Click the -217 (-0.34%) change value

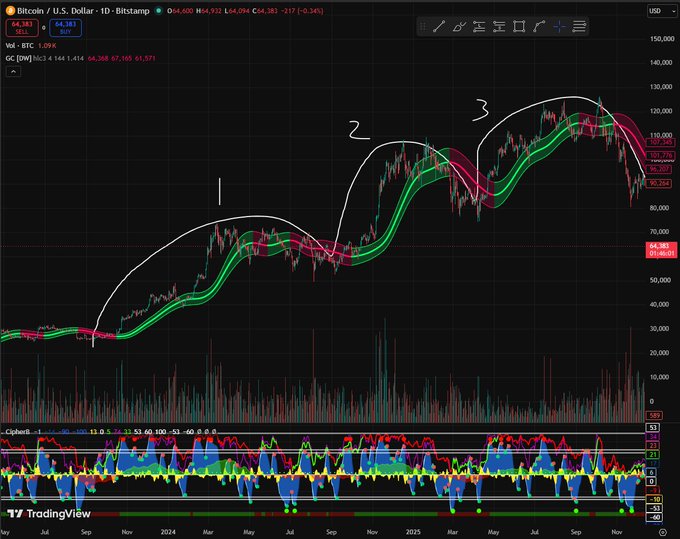click(302, 11)
